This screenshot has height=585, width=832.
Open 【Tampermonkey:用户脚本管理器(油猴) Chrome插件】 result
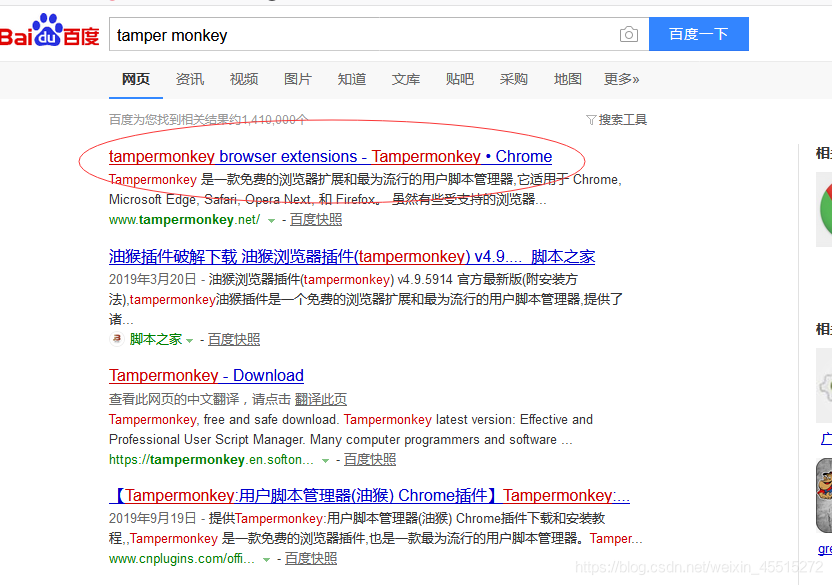369,496
